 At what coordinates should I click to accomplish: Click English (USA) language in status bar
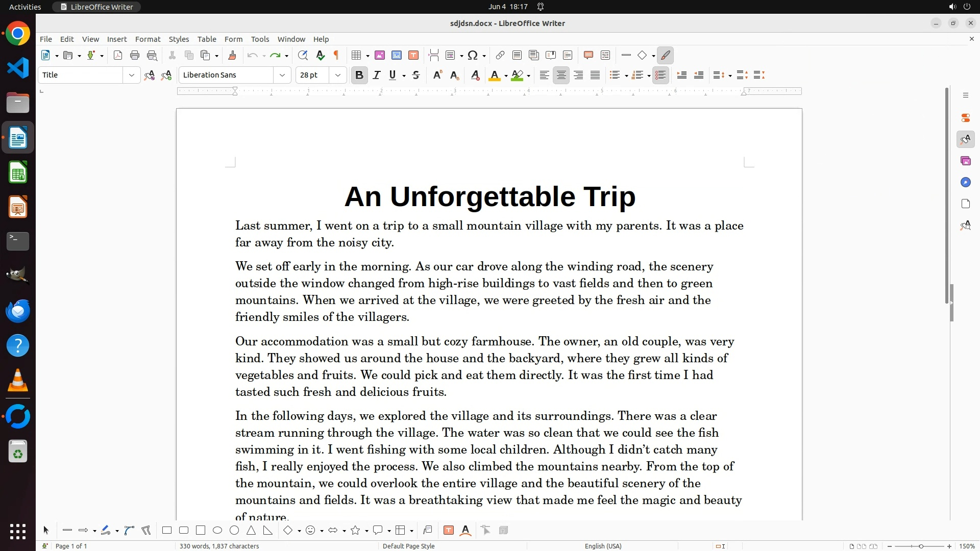click(603, 546)
